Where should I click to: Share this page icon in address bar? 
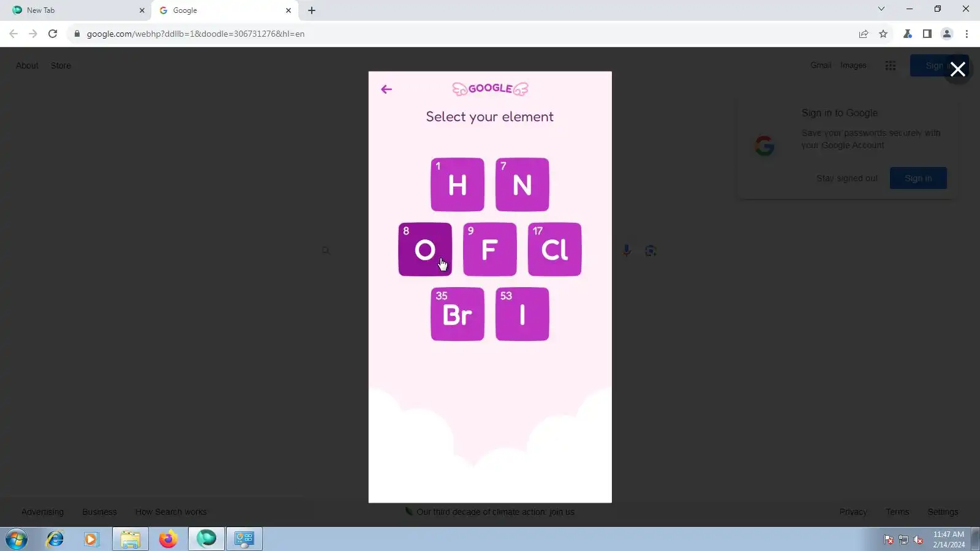coord(864,34)
